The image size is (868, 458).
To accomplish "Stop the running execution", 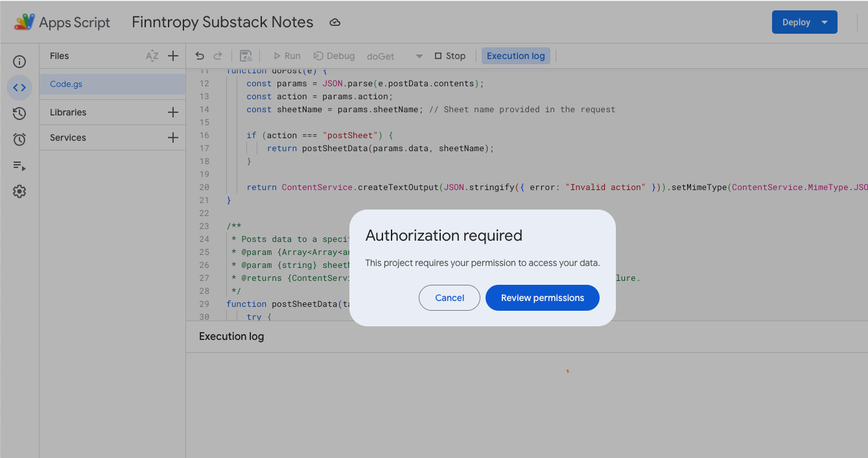I will pyautogui.click(x=450, y=56).
